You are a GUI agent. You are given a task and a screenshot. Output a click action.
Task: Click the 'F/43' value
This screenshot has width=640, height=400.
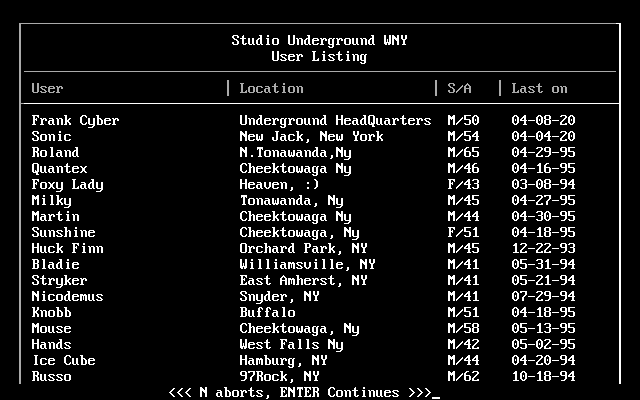click(463, 184)
